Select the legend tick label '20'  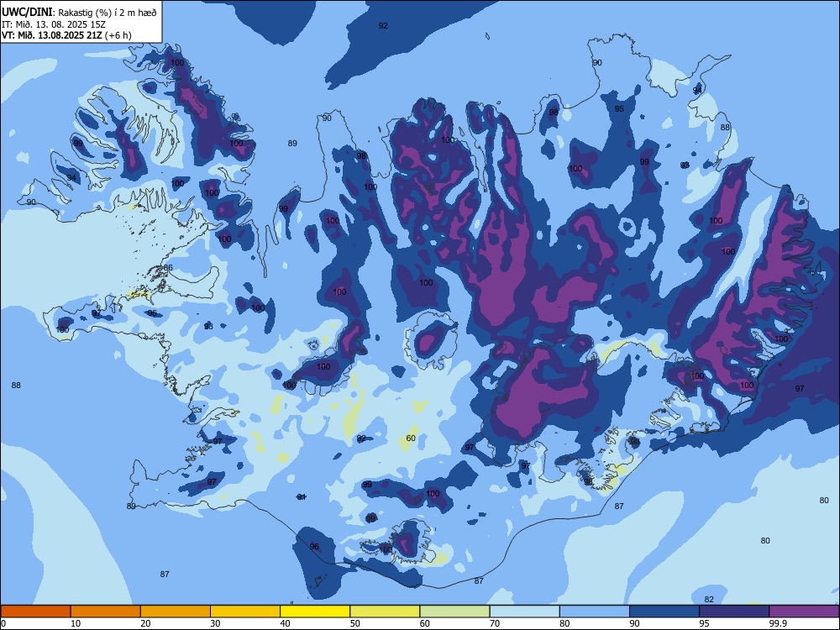pyautogui.click(x=145, y=623)
